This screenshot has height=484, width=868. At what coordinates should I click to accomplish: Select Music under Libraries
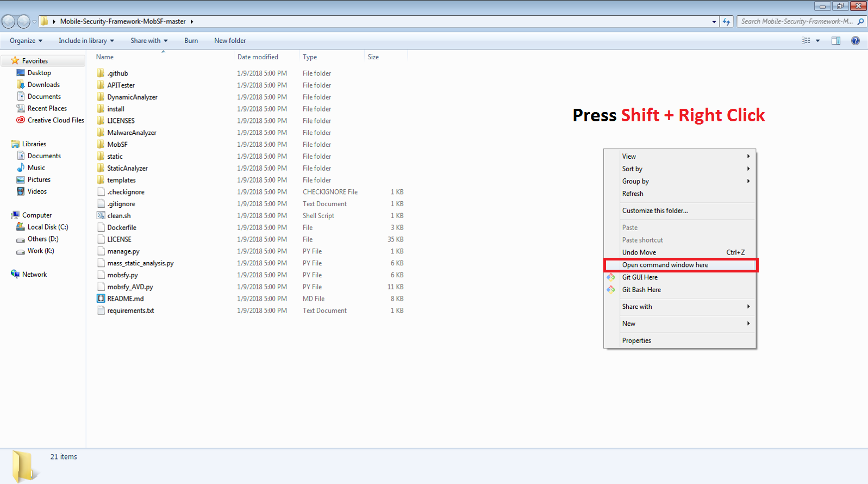point(36,167)
